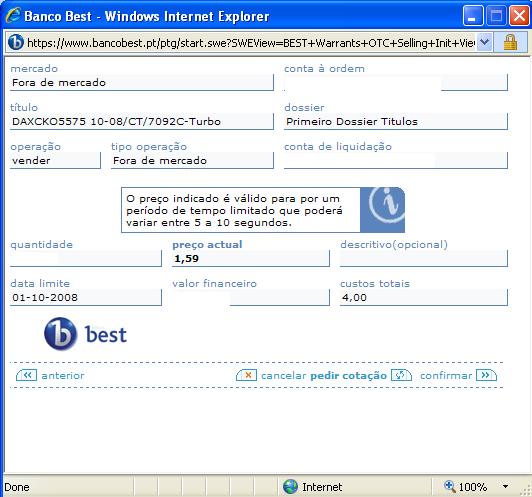Click the data limite field showing 01-10-2008
Image resolution: width=532 pixels, height=497 pixels.
(x=86, y=298)
